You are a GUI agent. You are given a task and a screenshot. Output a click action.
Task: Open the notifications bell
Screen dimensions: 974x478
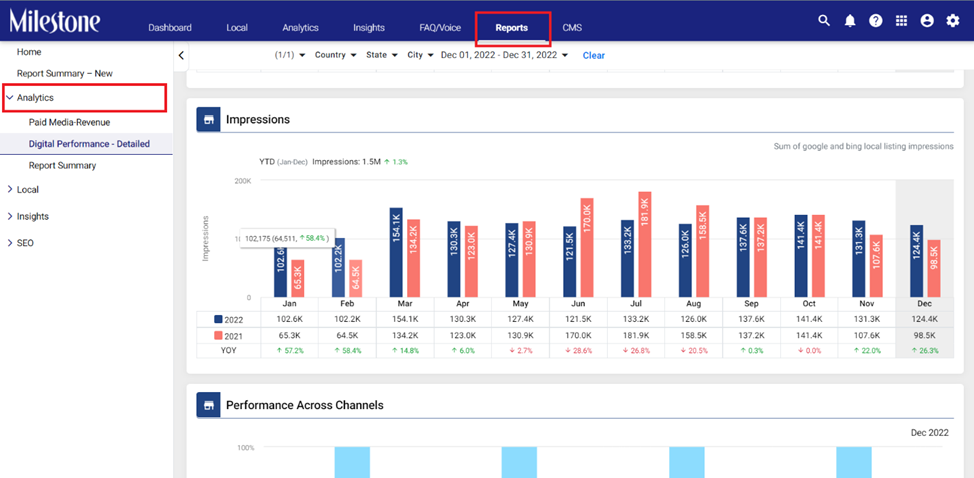(850, 20)
